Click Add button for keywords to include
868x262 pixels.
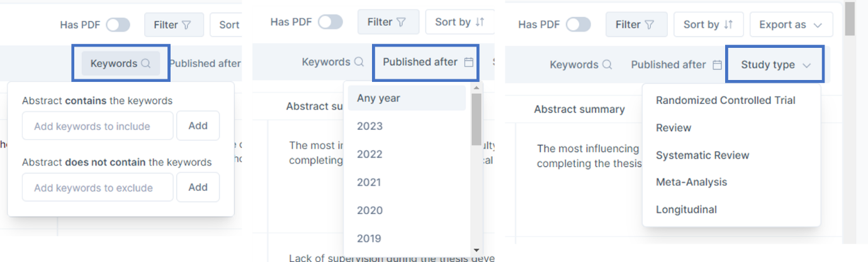198,125
